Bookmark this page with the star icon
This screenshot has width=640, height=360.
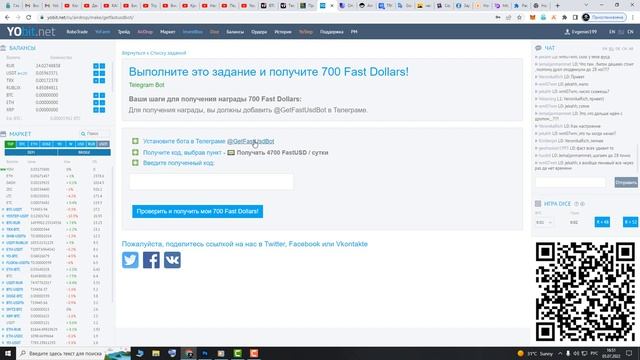point(519,18)
